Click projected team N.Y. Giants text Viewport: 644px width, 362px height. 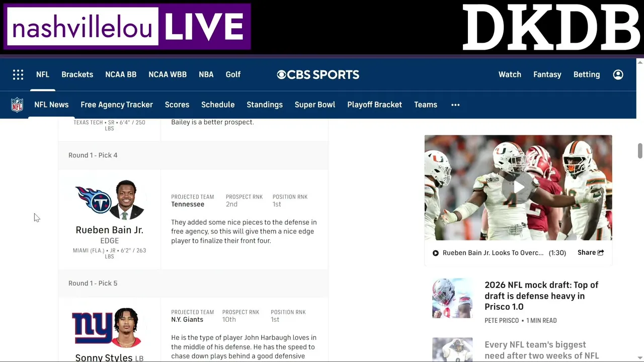click(187, 320)
